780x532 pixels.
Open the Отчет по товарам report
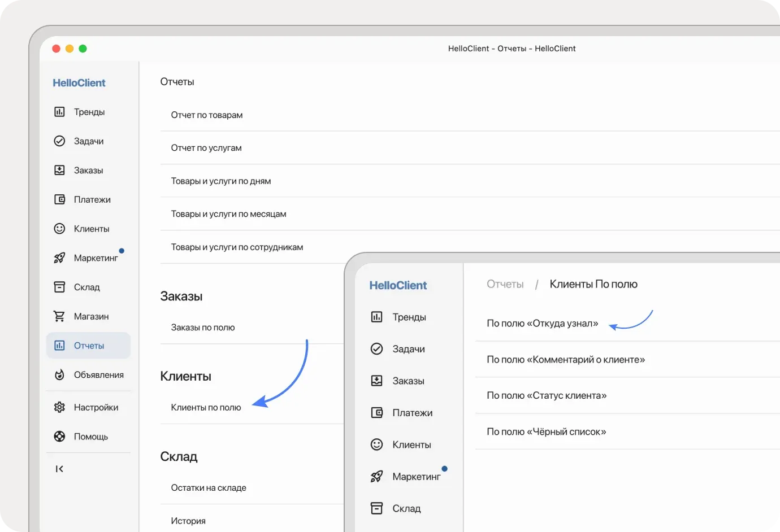[207, 115]
